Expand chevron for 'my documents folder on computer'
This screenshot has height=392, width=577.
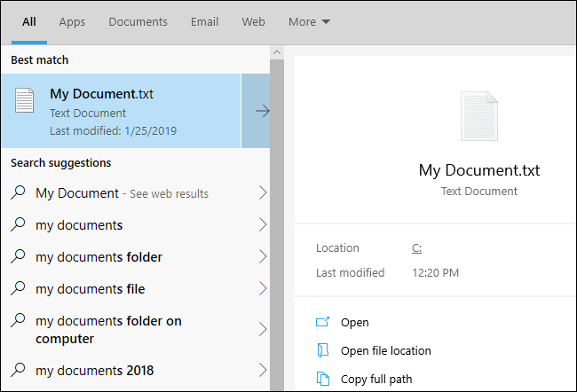point(263,329)
